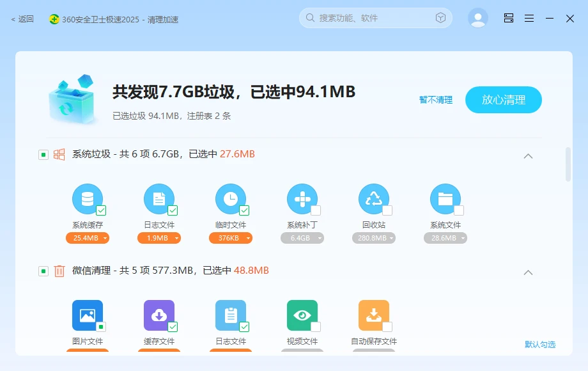Image resolution: width=588 pixels, height=371 pixels.
Task: Open the 280.8MB size dropdown
Action: [374, 238]
